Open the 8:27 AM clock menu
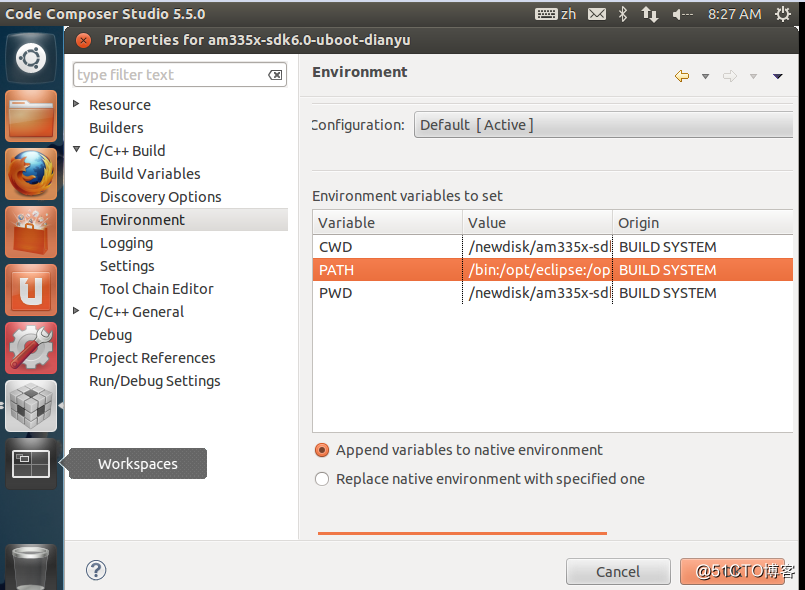Screen dimensions: 805x590 click(x=735, y=14)
